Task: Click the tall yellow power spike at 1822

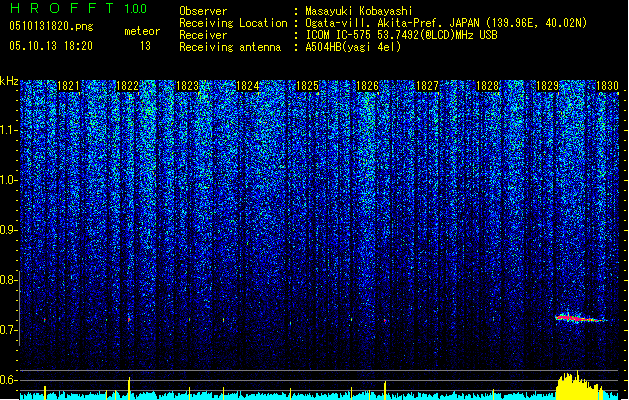Action: tap(129, 388)
